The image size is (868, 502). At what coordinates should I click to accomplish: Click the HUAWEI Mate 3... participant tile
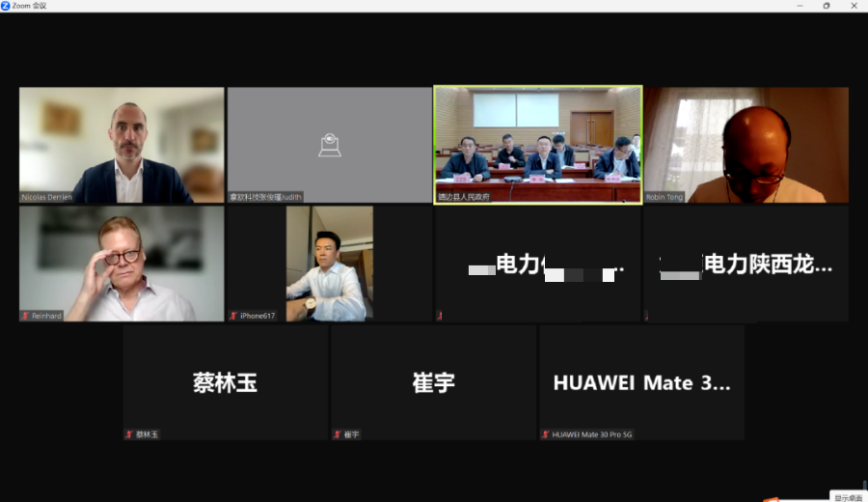point(642,382)
